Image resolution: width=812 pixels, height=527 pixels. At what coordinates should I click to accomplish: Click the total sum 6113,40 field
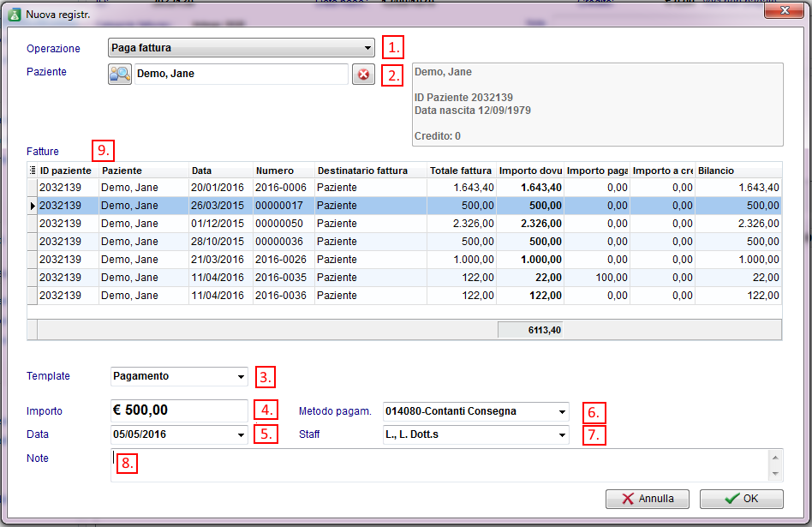[530, 330]
